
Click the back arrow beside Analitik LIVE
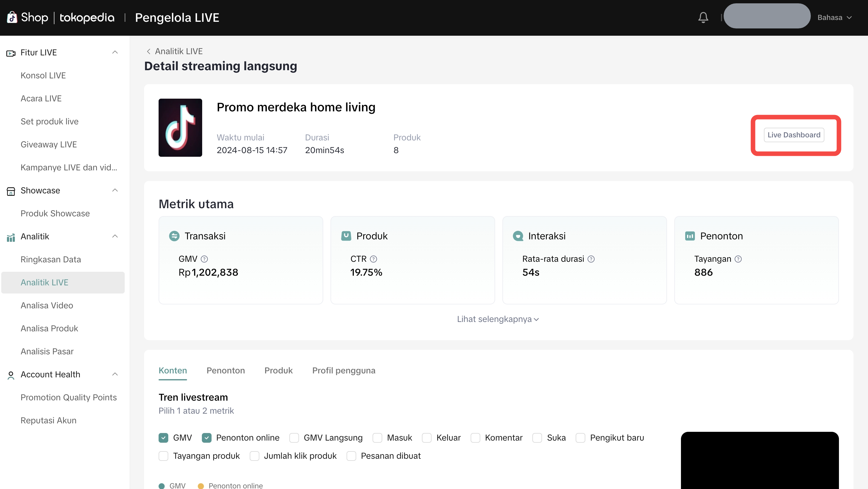click(x=148, y=51)
